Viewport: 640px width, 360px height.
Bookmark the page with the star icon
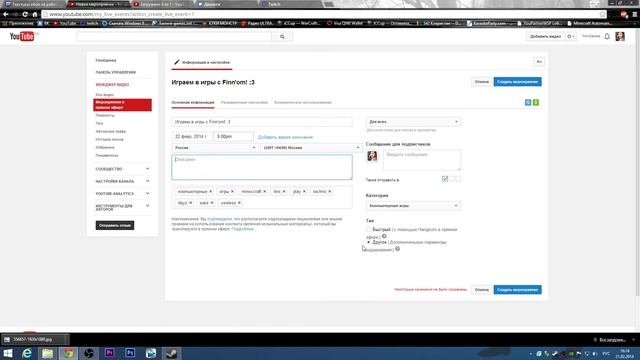602,14
